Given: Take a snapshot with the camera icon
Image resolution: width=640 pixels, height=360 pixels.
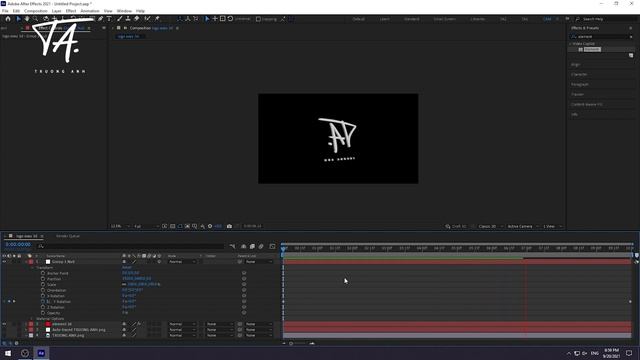Looking at the screenshot, I should coord(229,226).
